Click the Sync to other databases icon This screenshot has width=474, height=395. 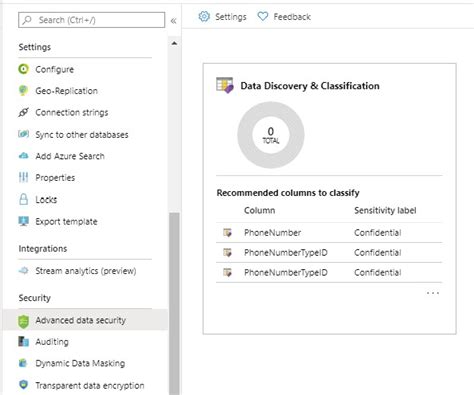(x=23, y=134)
